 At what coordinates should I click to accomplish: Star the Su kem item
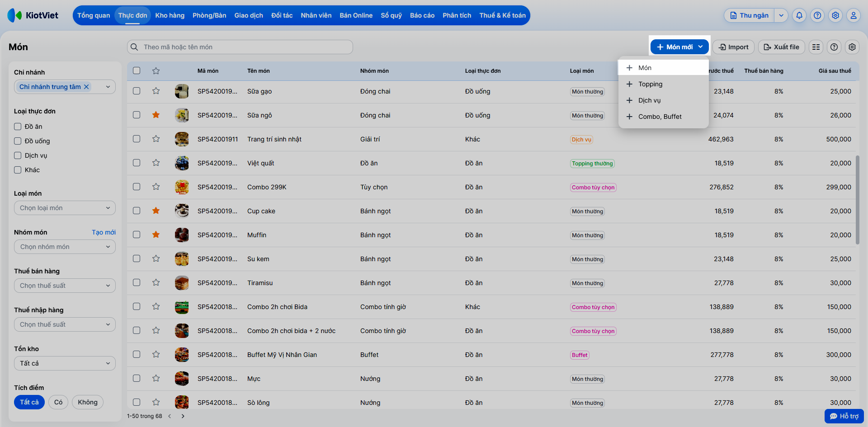pos(156,258)
